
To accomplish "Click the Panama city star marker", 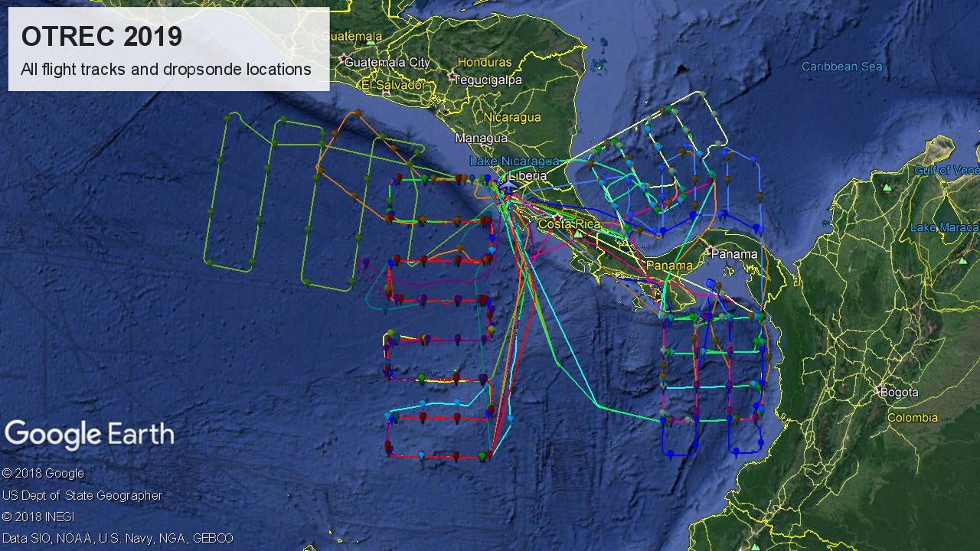I will 707,250.
